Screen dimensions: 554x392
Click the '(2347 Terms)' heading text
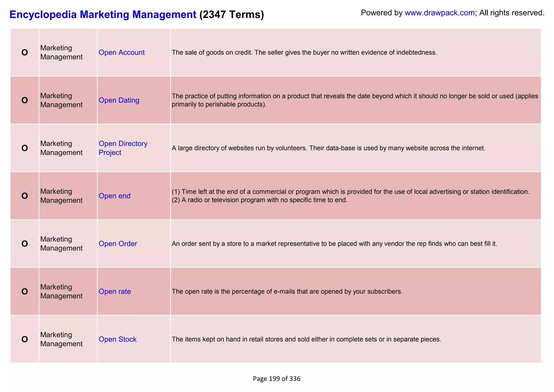(x=232, y=14)
